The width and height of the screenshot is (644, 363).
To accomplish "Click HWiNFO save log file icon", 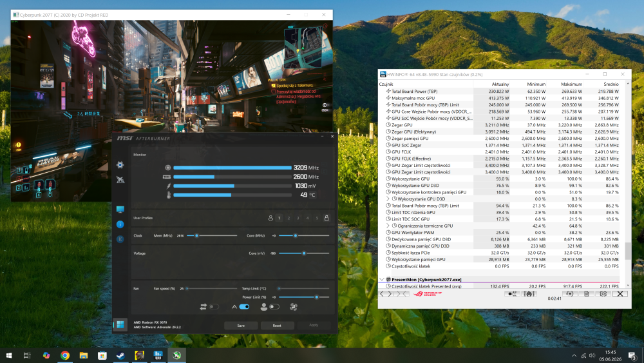I will (587, 293).
